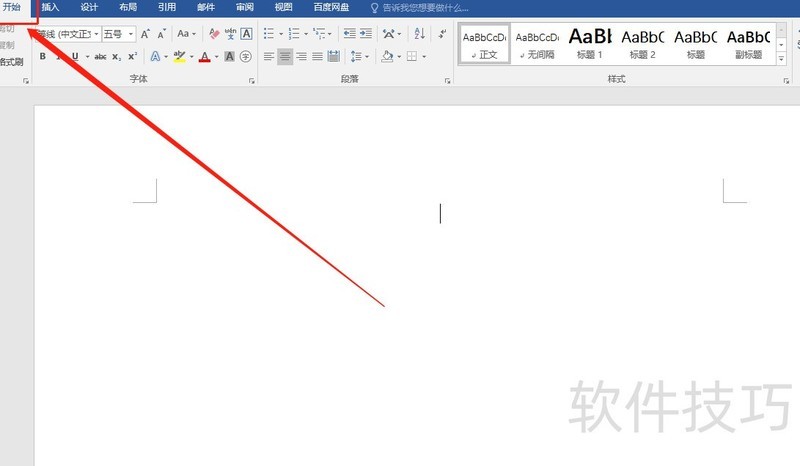800x466 pixels.
Task: Align text to the left
Action: click(269, 56)
